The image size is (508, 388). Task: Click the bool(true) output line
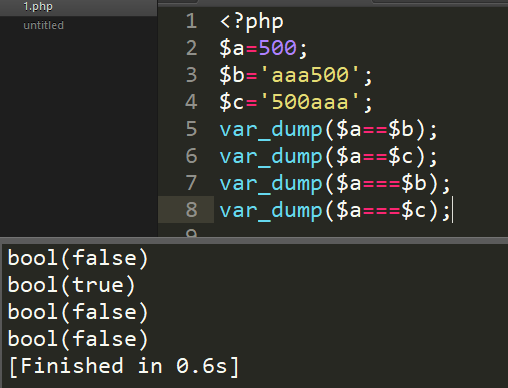click(x=71, y=285)
